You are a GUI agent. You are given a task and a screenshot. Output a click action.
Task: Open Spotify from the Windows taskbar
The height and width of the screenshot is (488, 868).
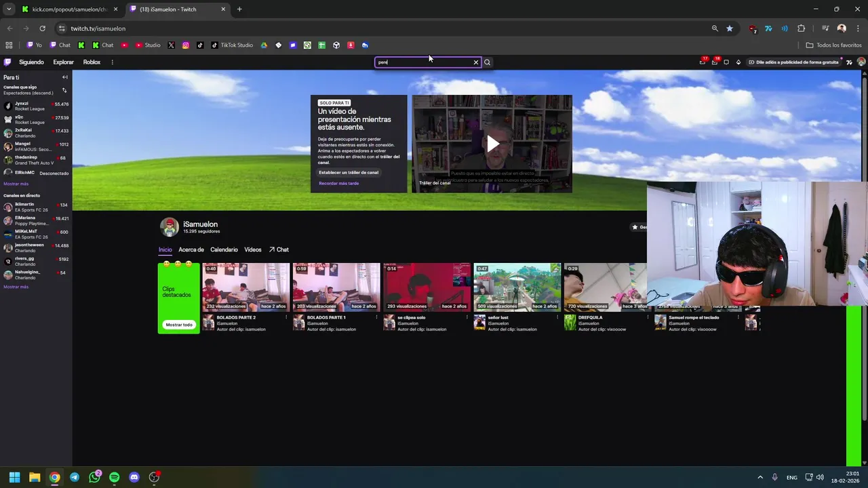(114, 477)
